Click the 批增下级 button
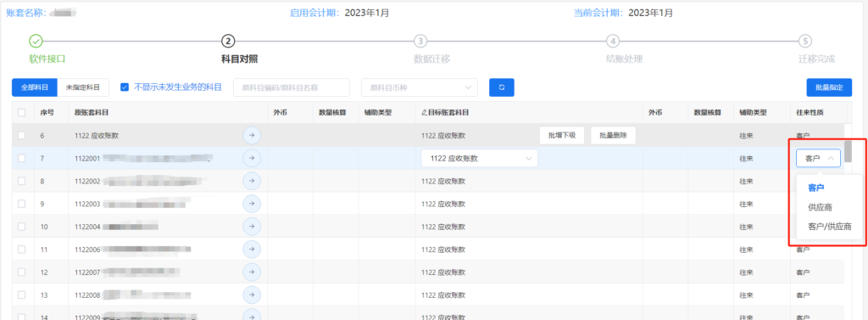Image resolution: width=868 pixels, height=320 pixels. [562, 135]
